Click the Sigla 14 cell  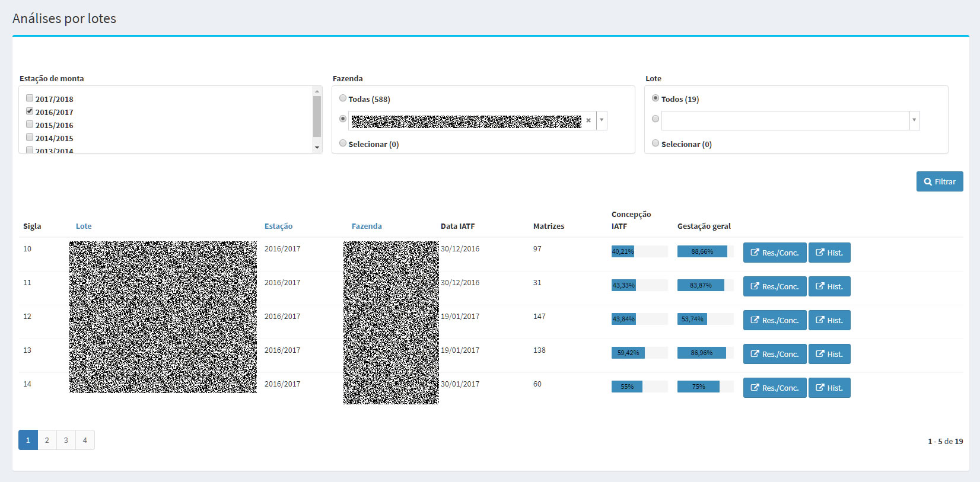27,384
